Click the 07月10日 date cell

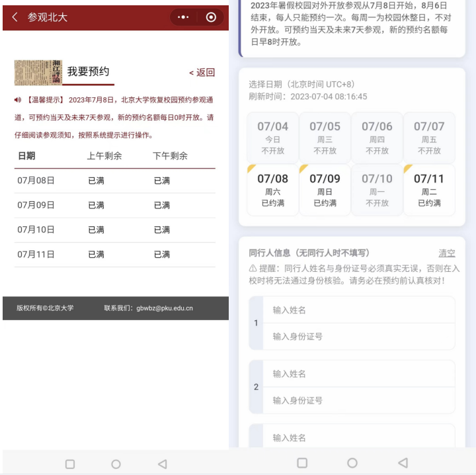36,230
